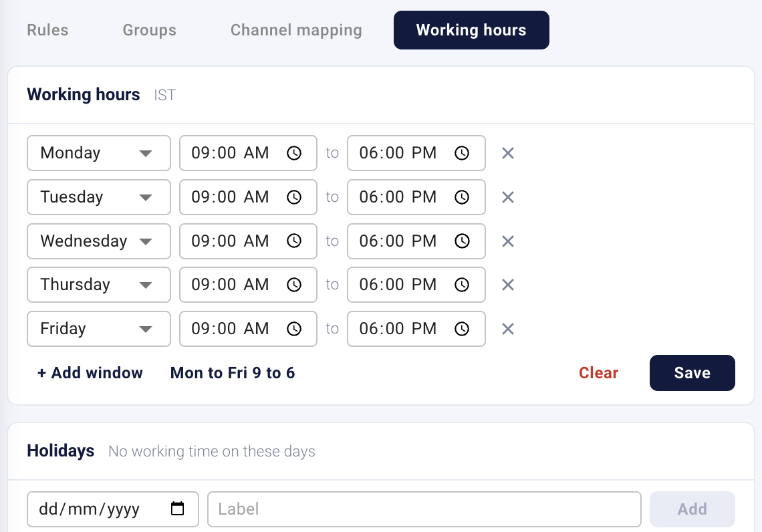Click the clock icon in Thursday's start time

294,285
